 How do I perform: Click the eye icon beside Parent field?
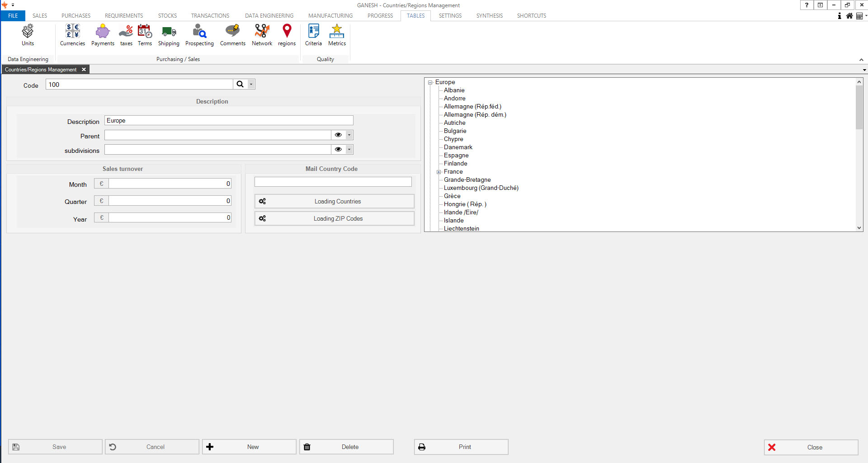point(338,135)
